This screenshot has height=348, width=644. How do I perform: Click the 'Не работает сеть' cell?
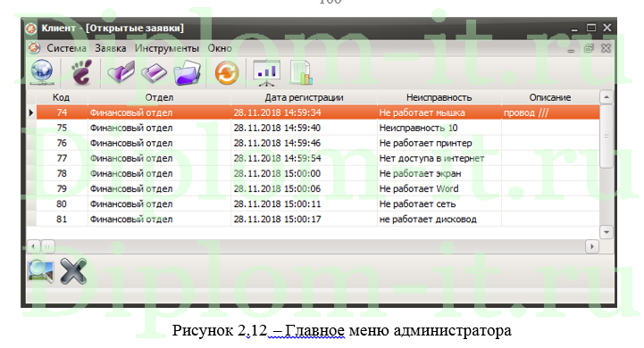pyautogui.click(x=439, y=203)
